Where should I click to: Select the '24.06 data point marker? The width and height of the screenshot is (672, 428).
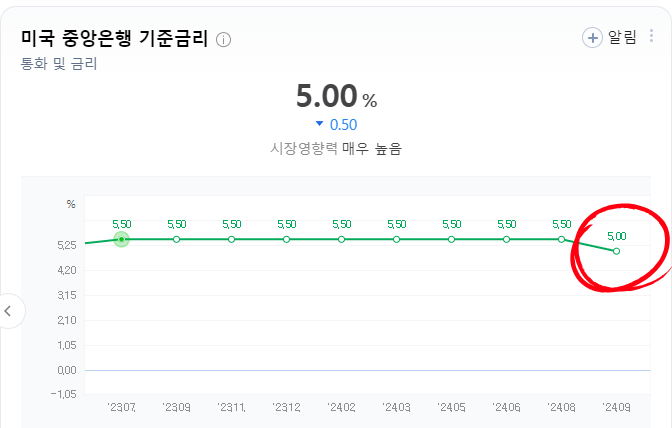tap(506, 240)
